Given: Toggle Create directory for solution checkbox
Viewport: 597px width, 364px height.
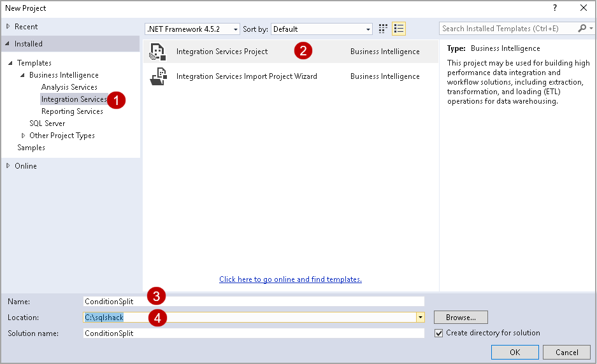Looking at the screenshot, I should 438,333.
